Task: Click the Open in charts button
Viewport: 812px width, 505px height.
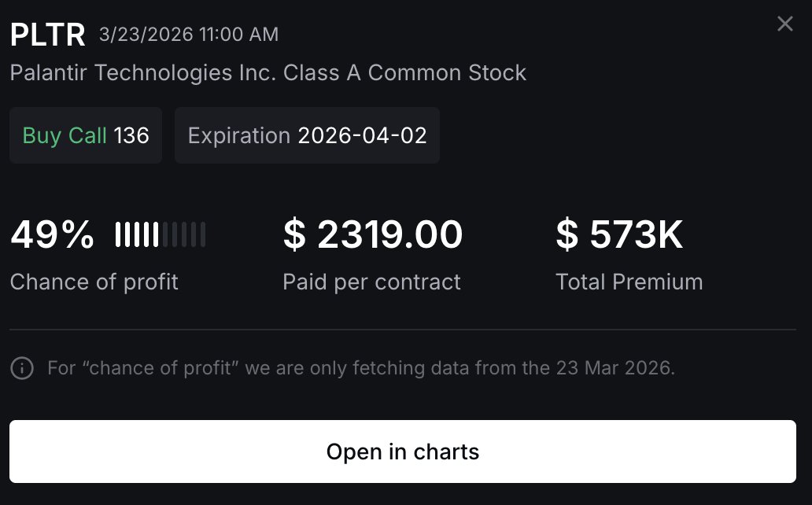Action: [x=403, y=452]
